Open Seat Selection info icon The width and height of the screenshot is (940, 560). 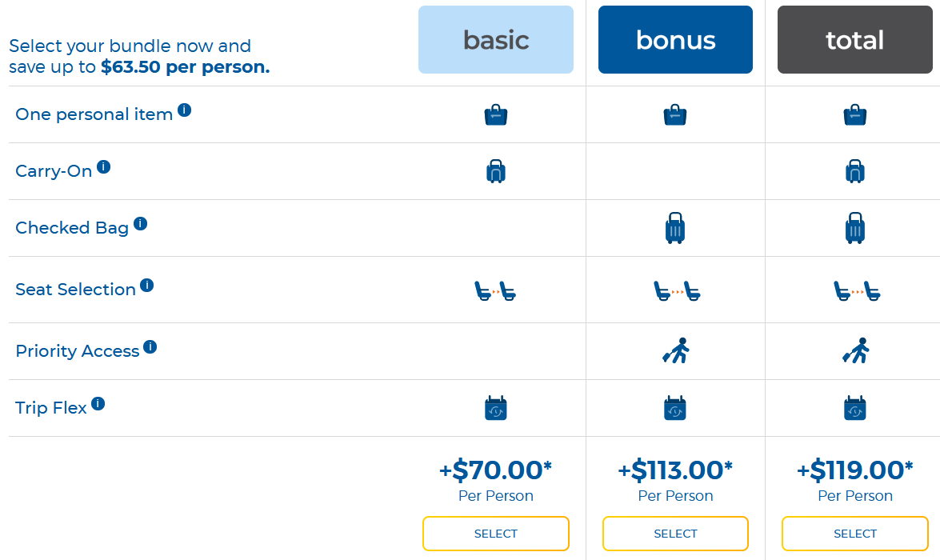147,286
